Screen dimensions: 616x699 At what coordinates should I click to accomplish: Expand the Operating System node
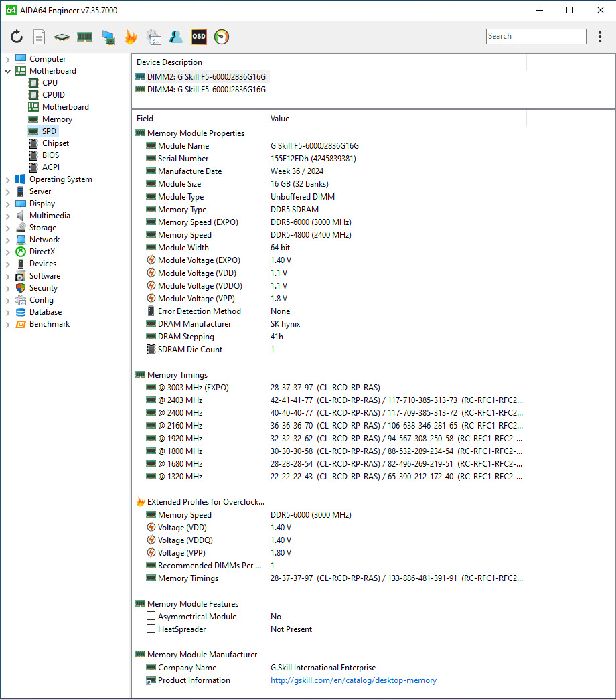point(7,179)
